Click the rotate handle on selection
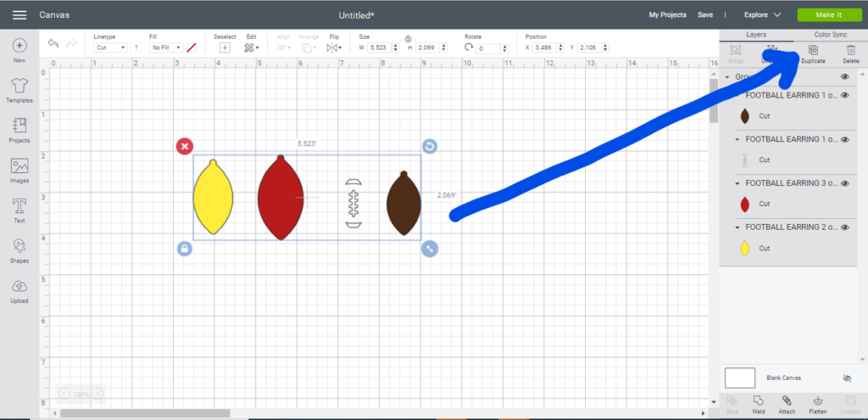 [430, 146]
